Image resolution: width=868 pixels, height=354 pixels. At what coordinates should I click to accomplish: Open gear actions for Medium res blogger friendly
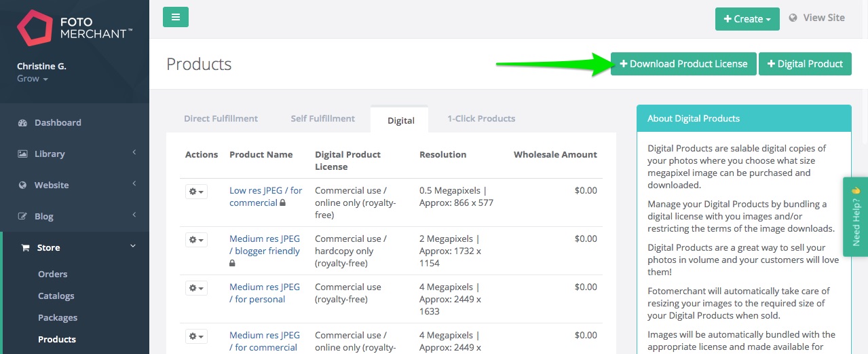pyautogui.click(x=196, y=240)
